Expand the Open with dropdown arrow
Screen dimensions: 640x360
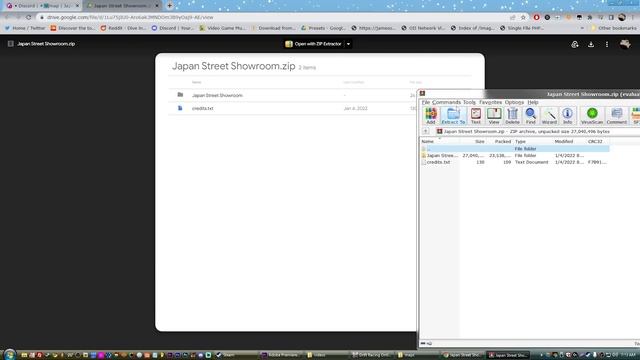pos(348,44)
